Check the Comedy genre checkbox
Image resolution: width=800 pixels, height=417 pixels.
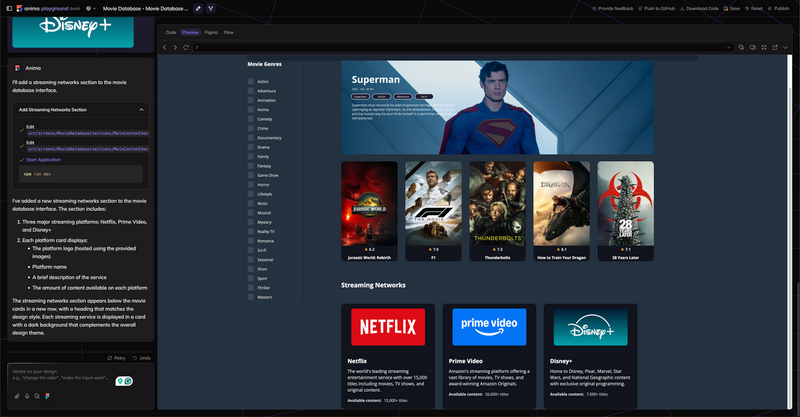[x=251, y=119]
